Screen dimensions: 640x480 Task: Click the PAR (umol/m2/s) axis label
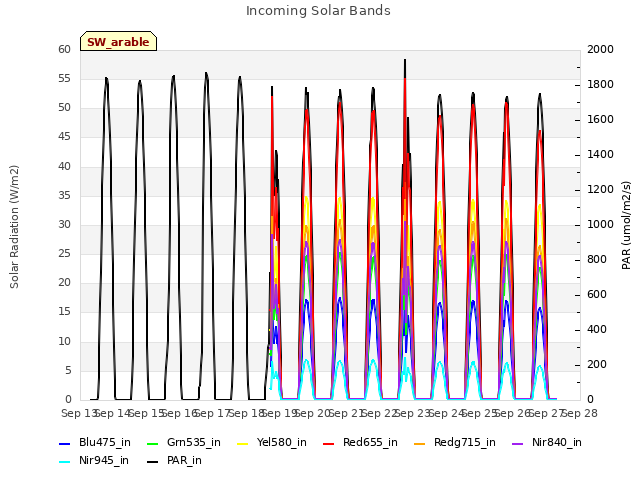click(626, 225)
